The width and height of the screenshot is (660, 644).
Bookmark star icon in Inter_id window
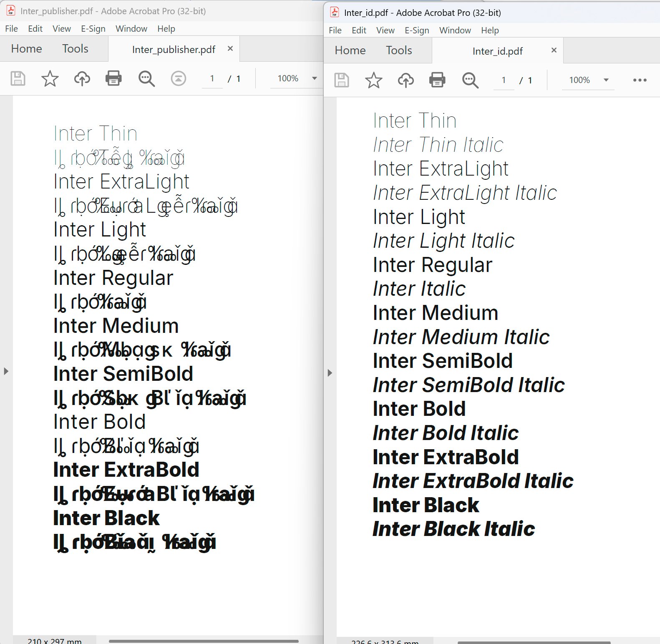coord(373,80)
